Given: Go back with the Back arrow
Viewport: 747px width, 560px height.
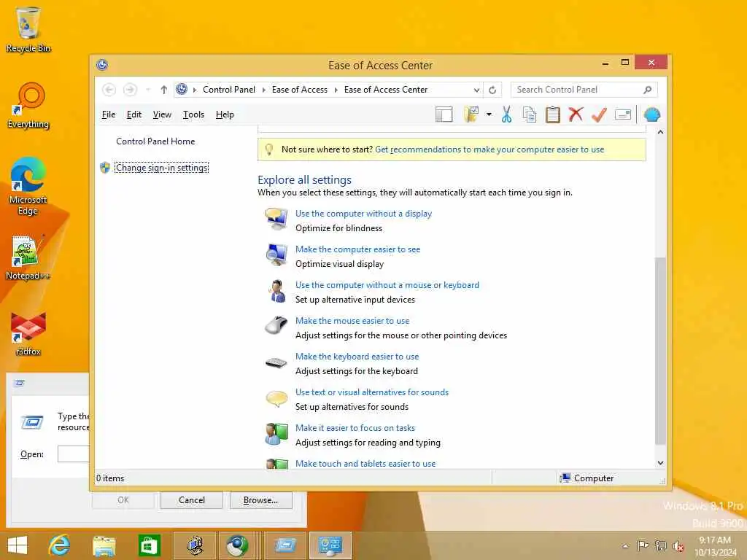Looking at the screenshot, I should tap(109, 90).
